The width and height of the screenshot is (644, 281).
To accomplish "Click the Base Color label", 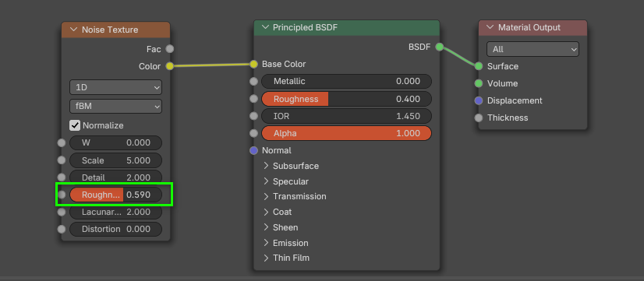I will (284, 64).
